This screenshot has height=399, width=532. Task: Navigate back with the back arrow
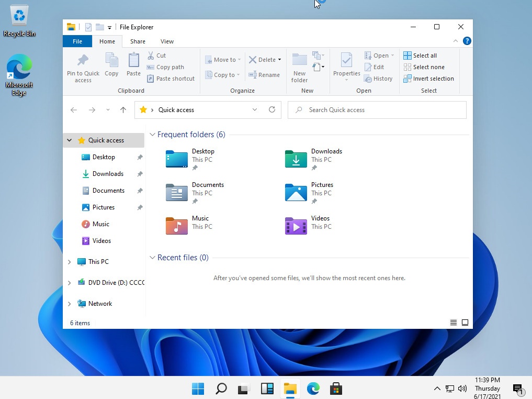pos(74,109)
